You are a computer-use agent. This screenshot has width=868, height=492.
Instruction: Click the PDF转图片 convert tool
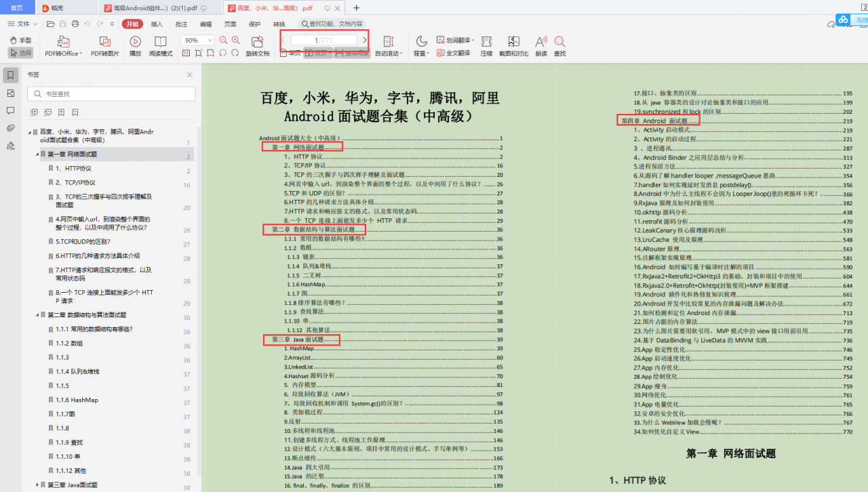tap(105, 45)
